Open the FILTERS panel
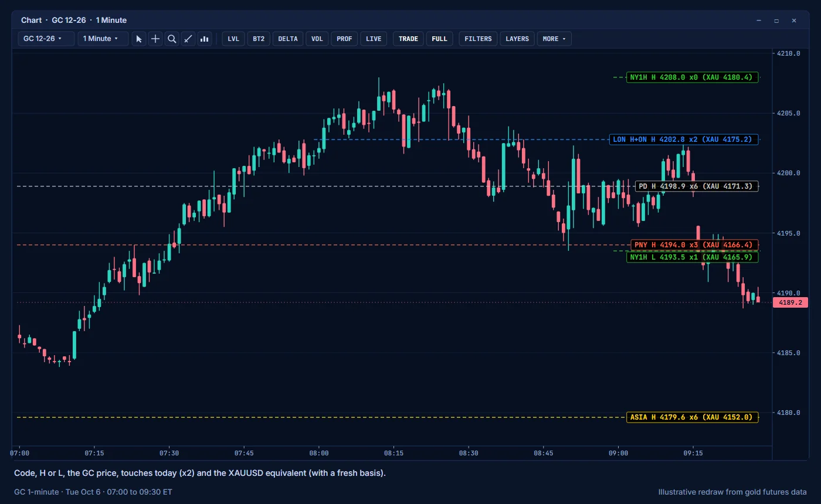 click(x=478, y=39)
